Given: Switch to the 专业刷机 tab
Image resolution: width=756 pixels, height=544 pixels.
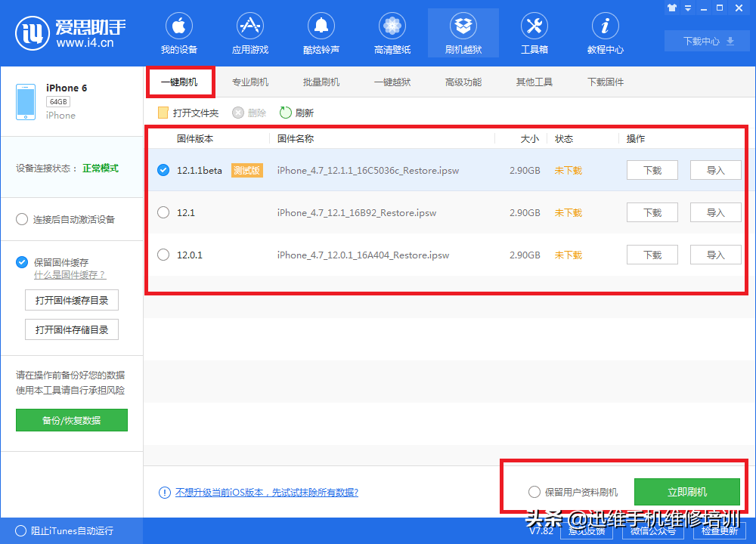Looking at the screenshot, I should pyautogui.click(x=250, y=82).
